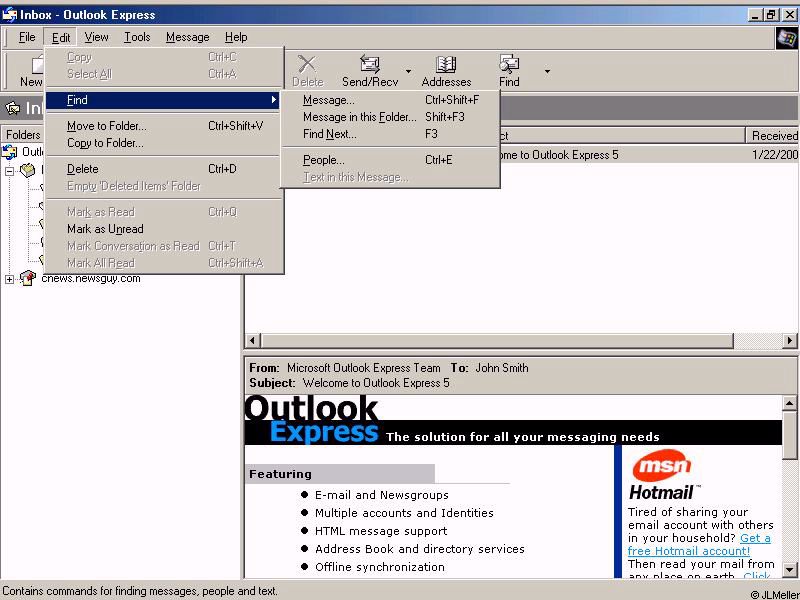Image resolution: width=800 pixels, height=600 pixels.
Task: Select Find Next... from submenu
Action: point(391,134)
